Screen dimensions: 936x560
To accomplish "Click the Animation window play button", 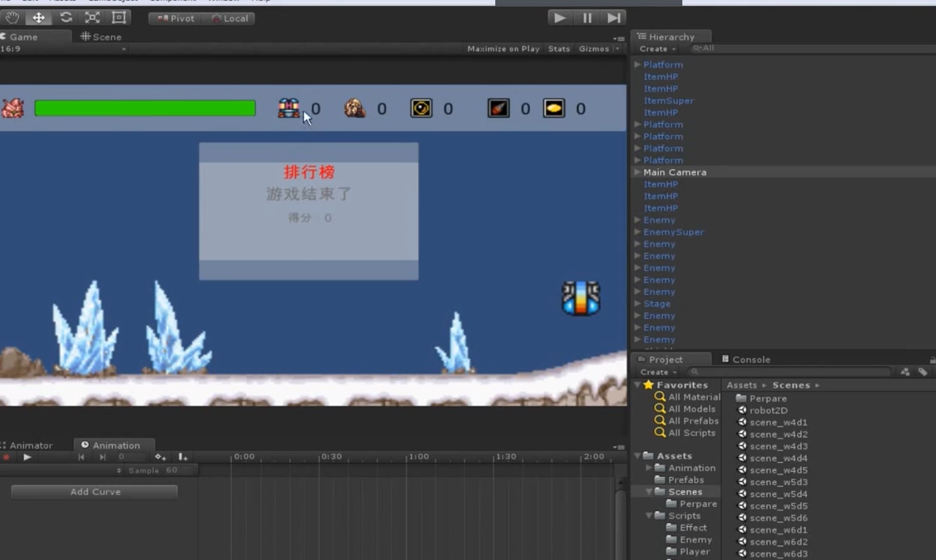I will 28,457.
